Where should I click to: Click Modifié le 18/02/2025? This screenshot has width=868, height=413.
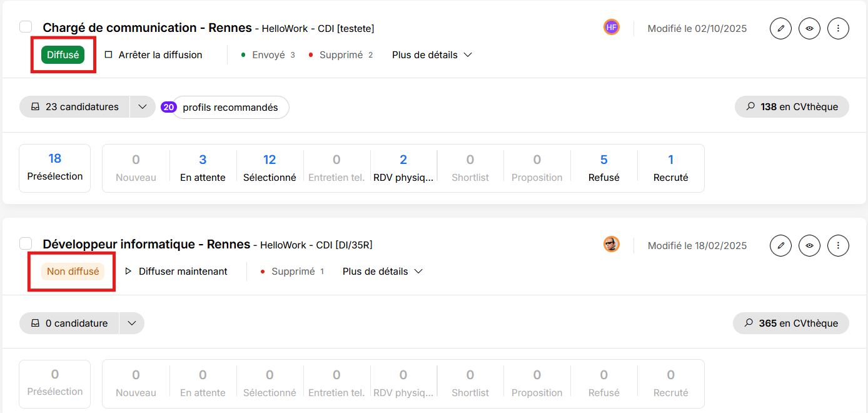pos(697,246)
